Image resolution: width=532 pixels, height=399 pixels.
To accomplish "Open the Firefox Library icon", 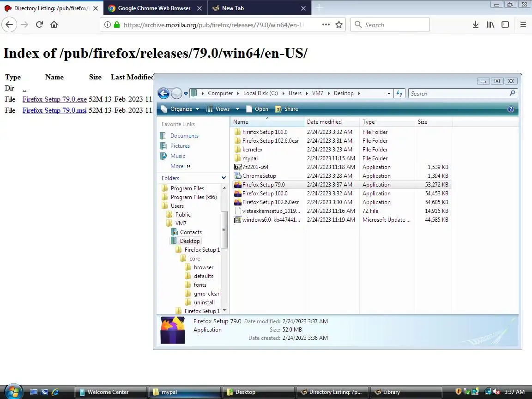I will (490, 24).
